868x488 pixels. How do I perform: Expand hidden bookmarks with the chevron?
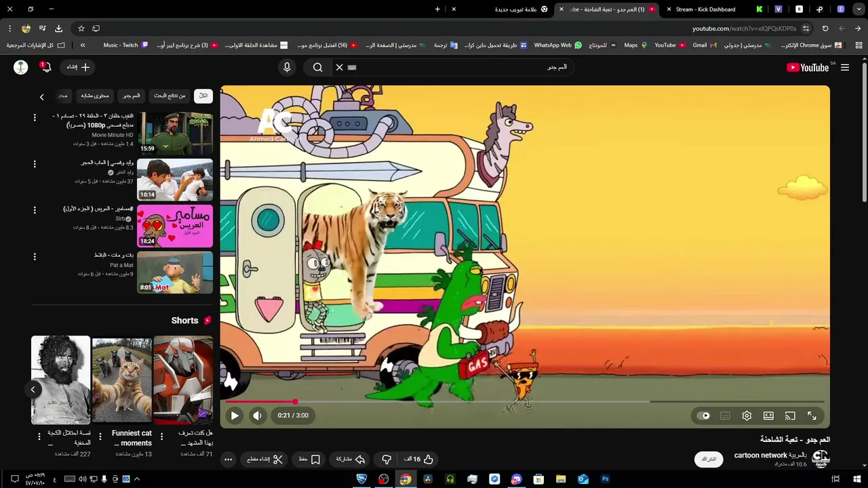[83, 45]
